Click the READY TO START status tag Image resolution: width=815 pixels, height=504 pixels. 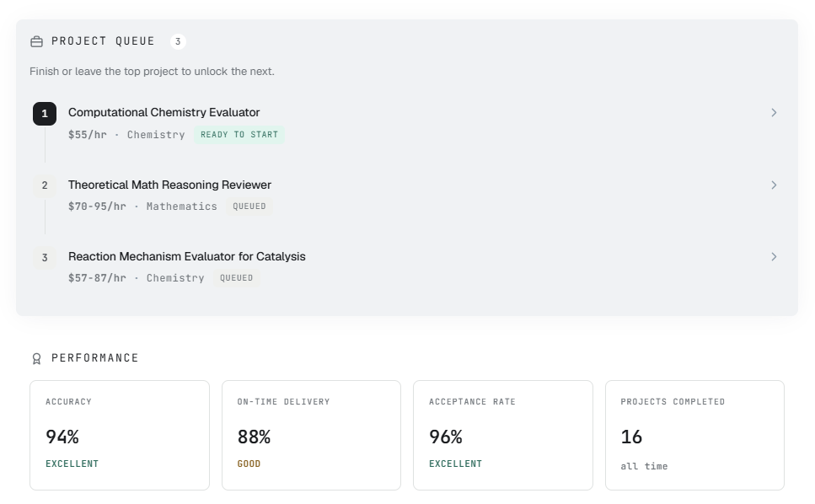tap(239, 135)
